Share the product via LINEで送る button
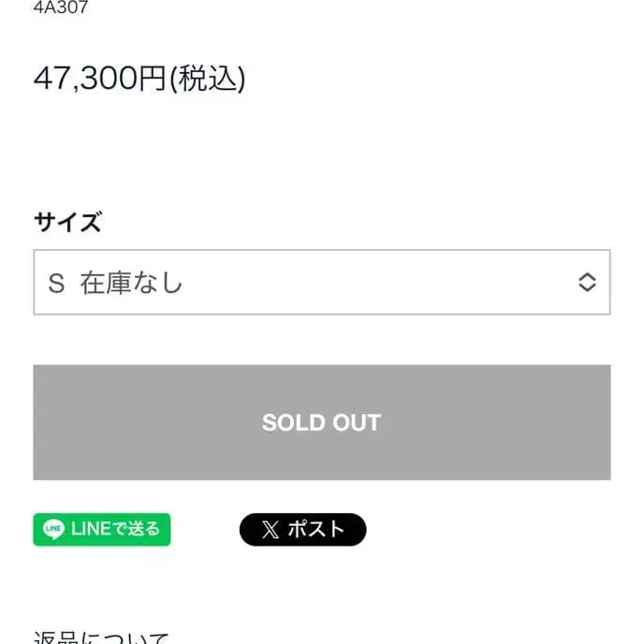 102,530
